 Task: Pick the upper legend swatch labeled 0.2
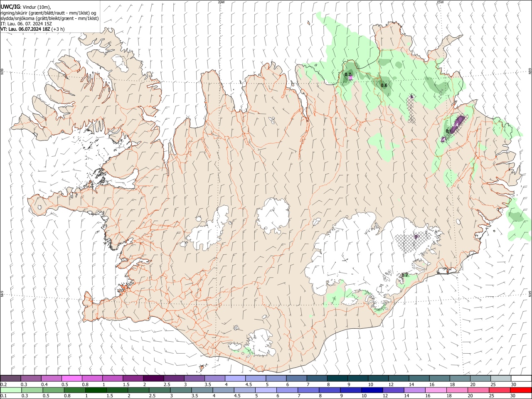click(11, 378)
